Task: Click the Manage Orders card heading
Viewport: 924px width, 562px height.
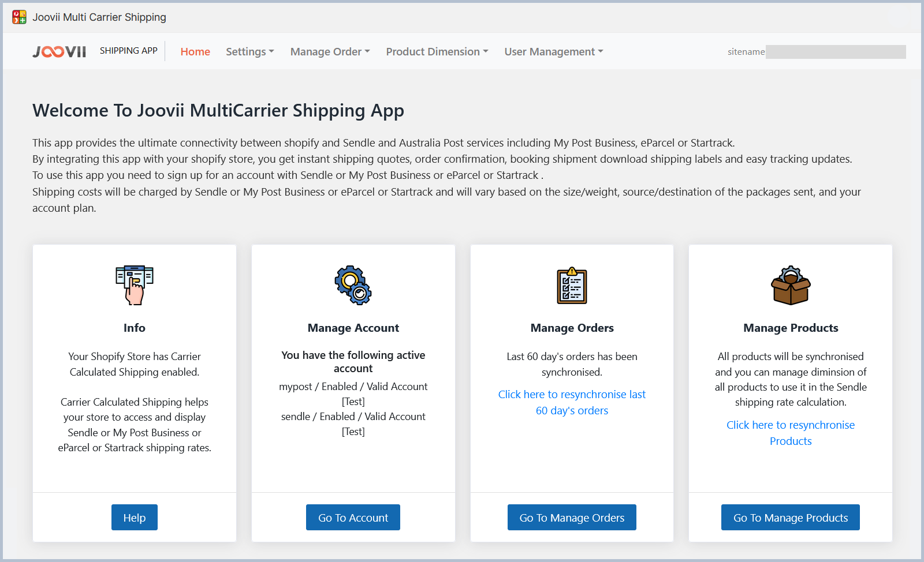Action: click(572, 328)
